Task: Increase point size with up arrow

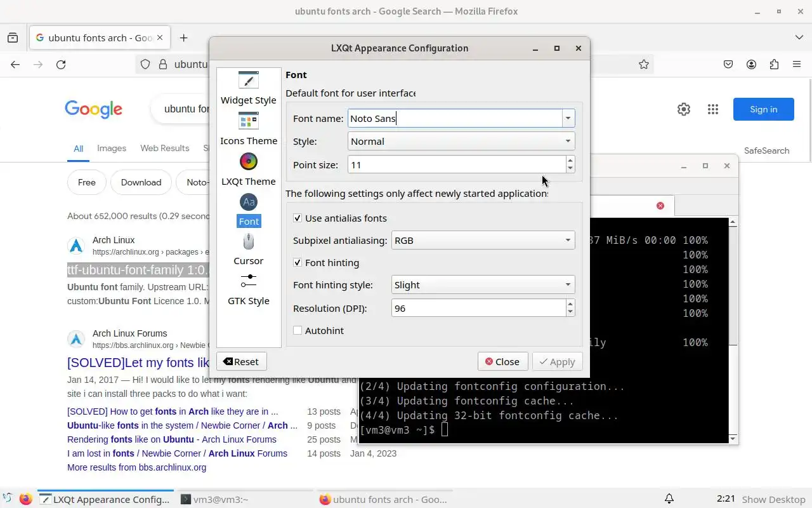Action: 570,160
